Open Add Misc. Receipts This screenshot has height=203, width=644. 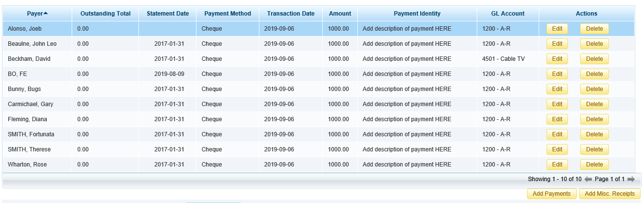click(609, 194)
